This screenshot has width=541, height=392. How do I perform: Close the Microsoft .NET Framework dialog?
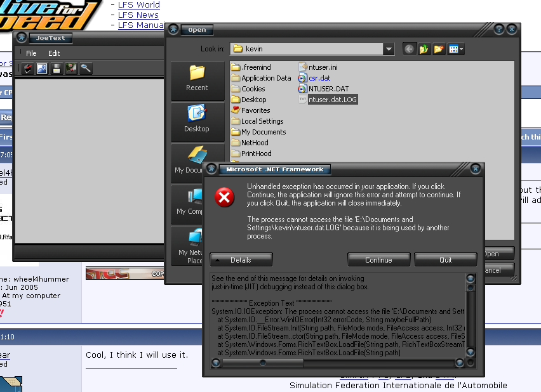click(476, 169)
